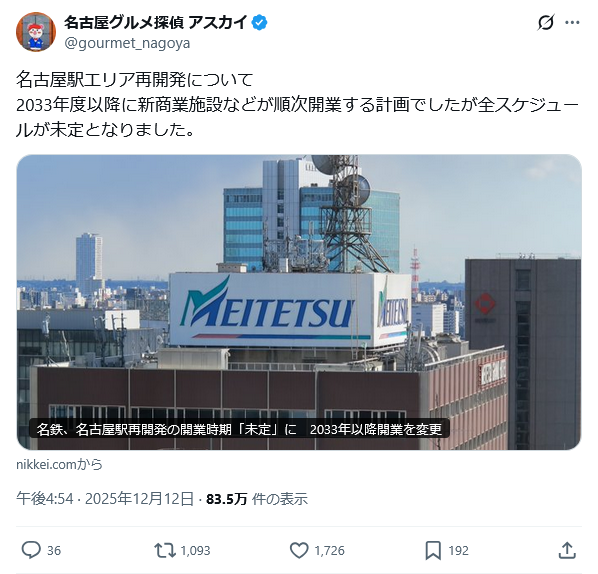Click the 192 bookmarks count
The width and height of the screenshot is (598, 574).
tap(458, 550)
